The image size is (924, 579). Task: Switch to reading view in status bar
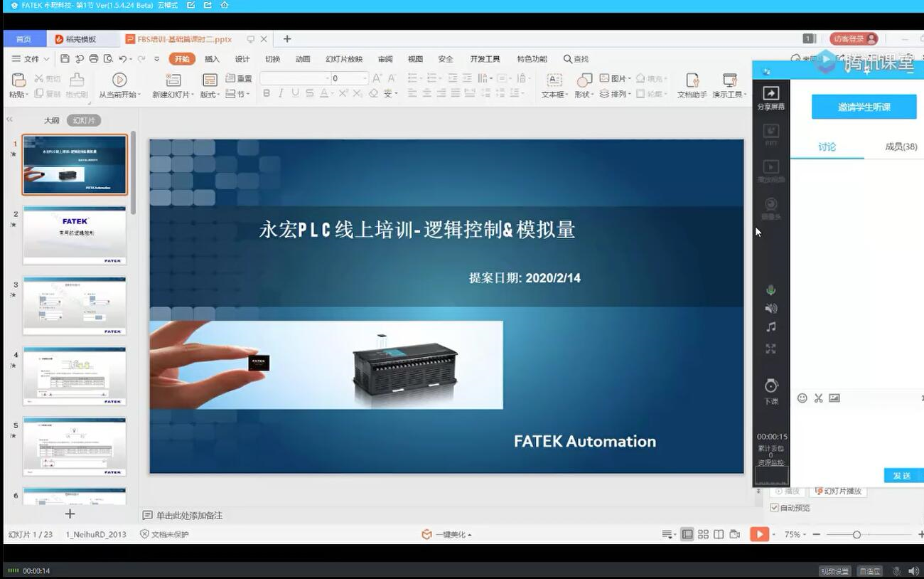click(719, 534)
